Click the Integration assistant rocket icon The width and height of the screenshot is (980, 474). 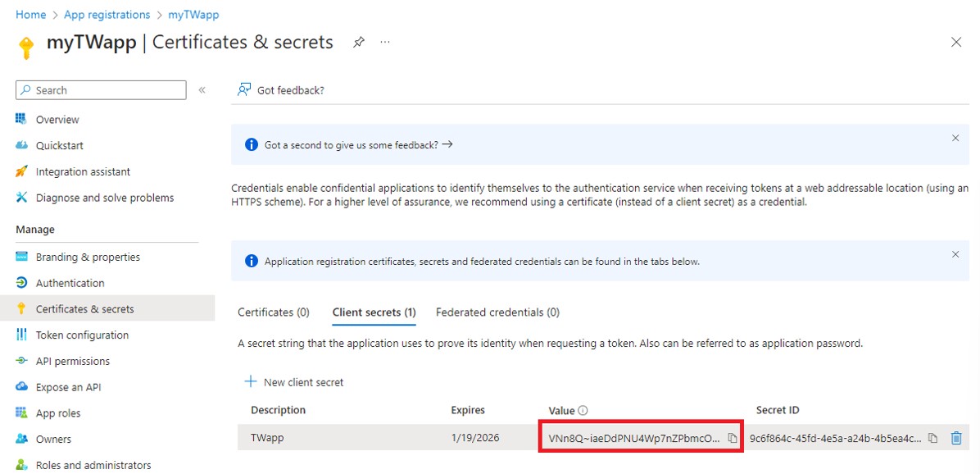click(x=22, y=171)
